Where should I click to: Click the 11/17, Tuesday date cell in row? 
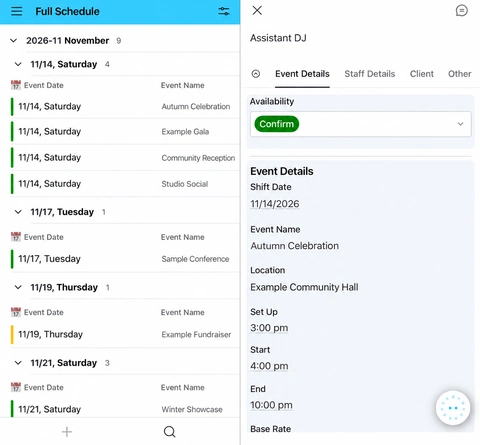[49, 259]
